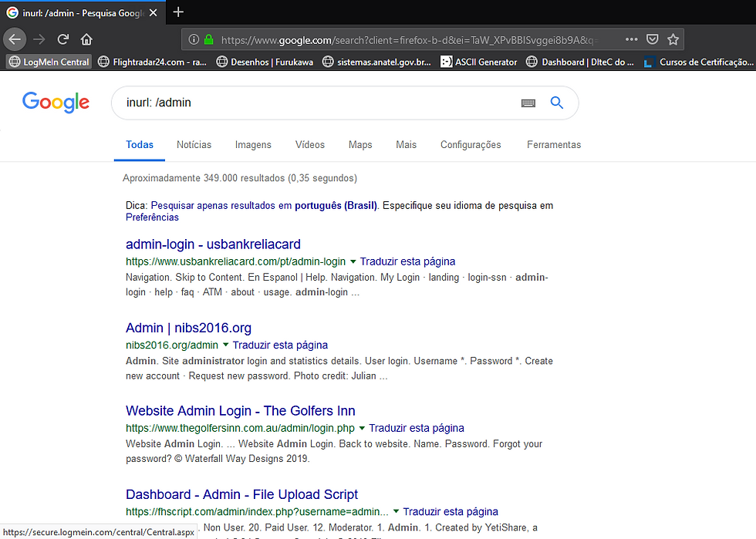
Task: Click Traduzir esta página for fhscript.com
Action: click(451, 511)
